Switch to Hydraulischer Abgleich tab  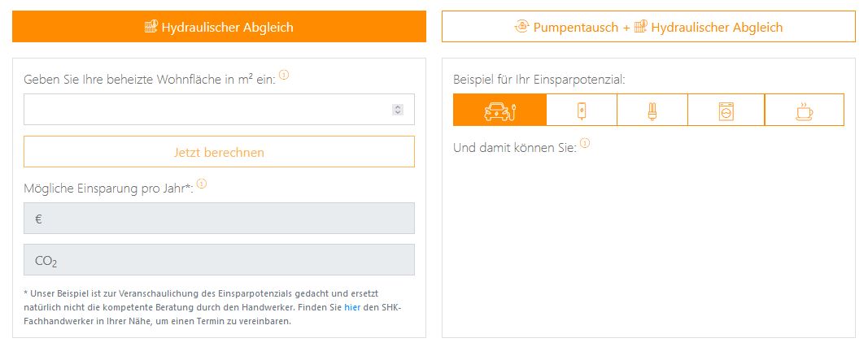coord(219,27)
